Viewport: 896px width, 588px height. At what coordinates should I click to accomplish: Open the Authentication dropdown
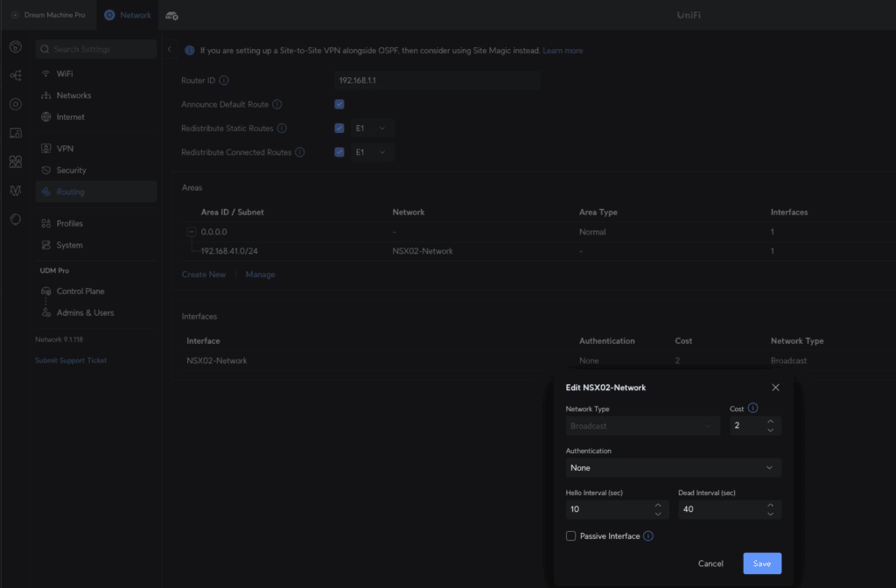[x=673, y=468]
